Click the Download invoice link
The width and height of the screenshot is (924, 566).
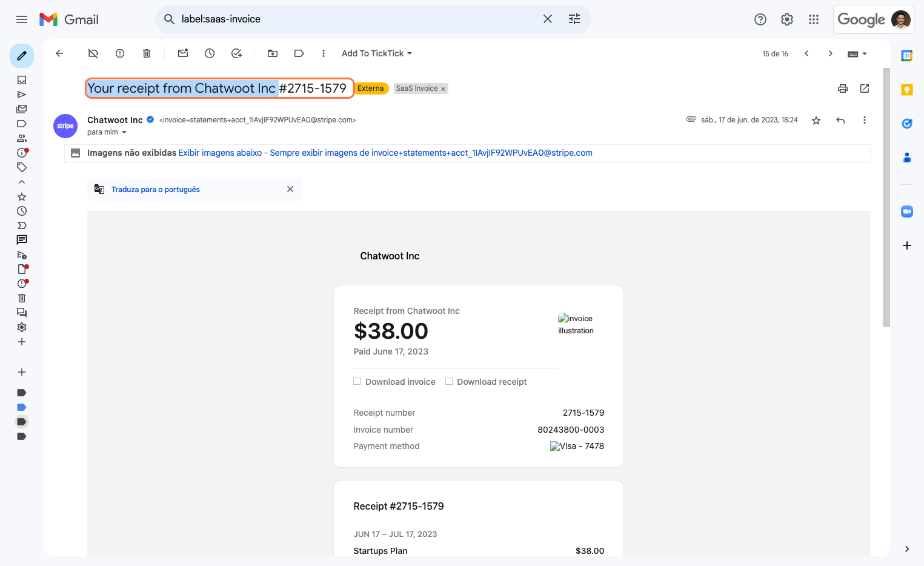400,382
